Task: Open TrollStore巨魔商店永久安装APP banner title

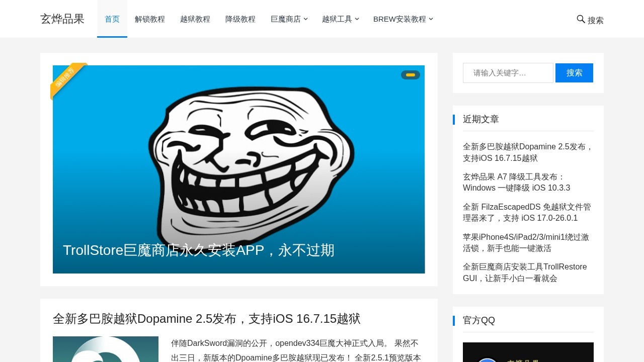Action: click(199, 250)
